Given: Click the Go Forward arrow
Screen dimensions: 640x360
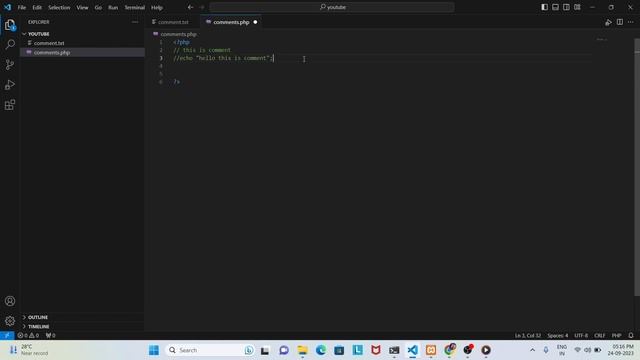Looking at the screenshot, I should tap(202, 7).
